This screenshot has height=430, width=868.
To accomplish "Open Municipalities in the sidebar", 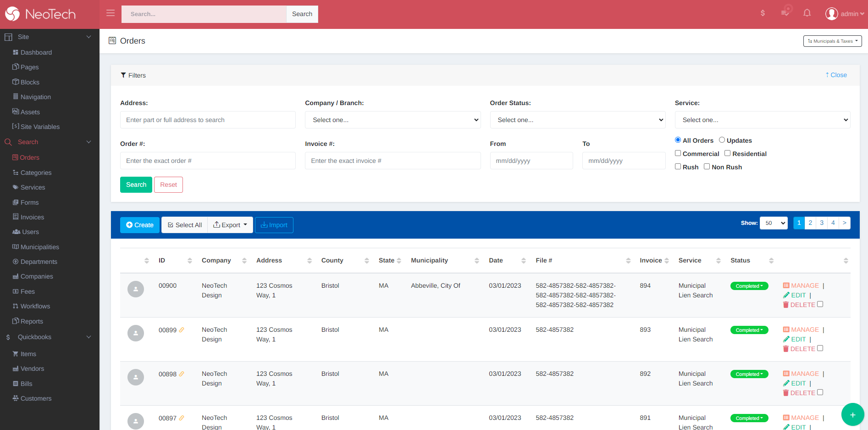I will pyautogui.click(x=36, y=247).
